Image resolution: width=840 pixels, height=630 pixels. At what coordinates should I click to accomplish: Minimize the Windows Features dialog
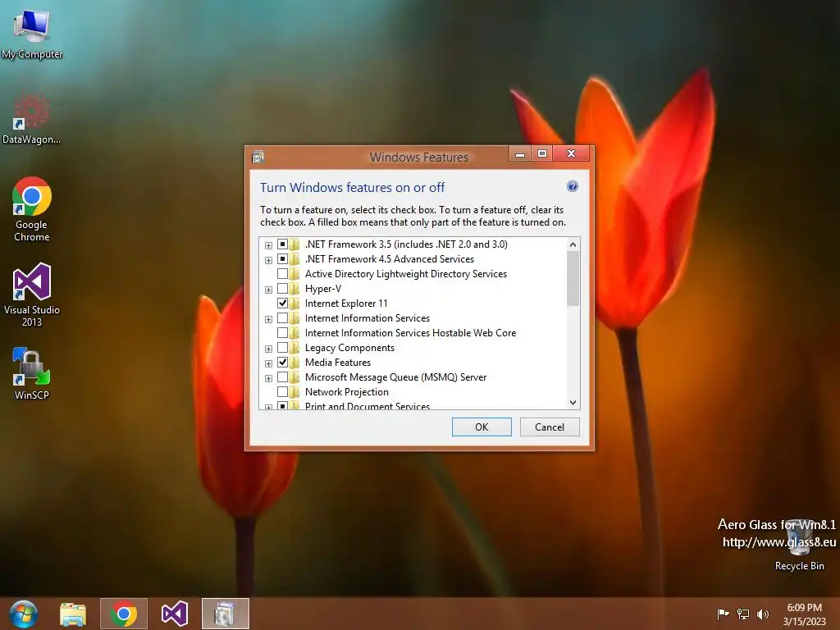[519, 153]
